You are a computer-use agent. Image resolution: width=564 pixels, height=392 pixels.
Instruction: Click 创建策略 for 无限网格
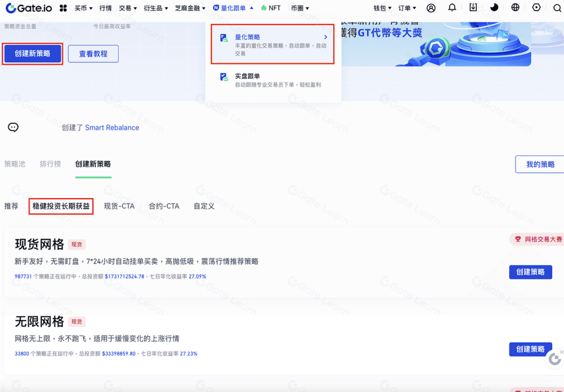[x=530, y=349]
